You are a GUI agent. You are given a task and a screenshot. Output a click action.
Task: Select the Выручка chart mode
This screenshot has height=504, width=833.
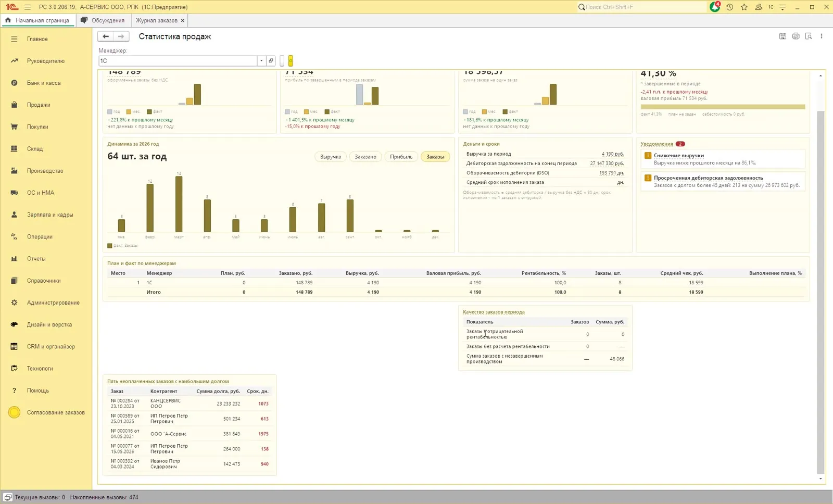click(x=331, y=157)
